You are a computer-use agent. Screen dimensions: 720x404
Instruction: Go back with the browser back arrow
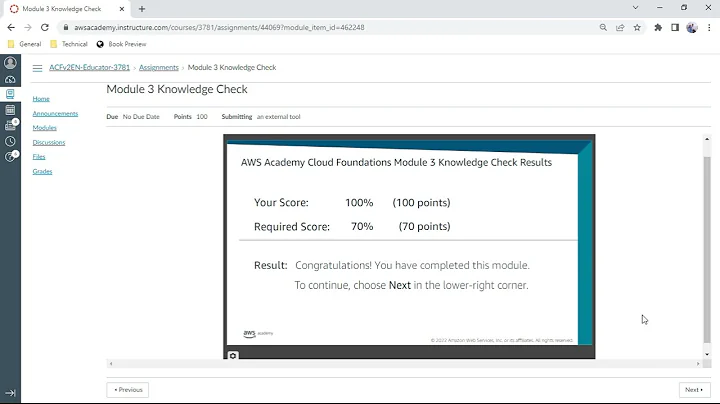pyautogui.click(x=11, y=28)
